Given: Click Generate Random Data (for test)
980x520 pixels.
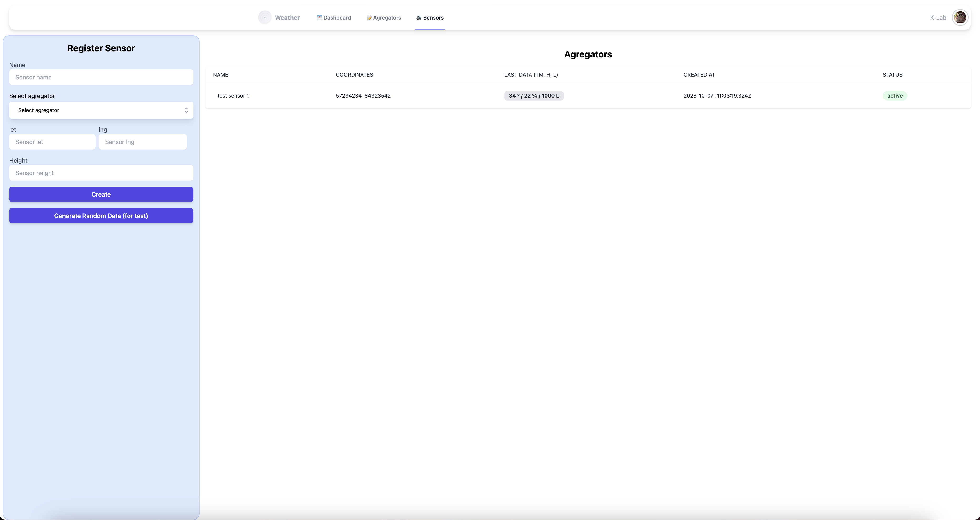Looking at the screenshot, I should click(101, 216).
